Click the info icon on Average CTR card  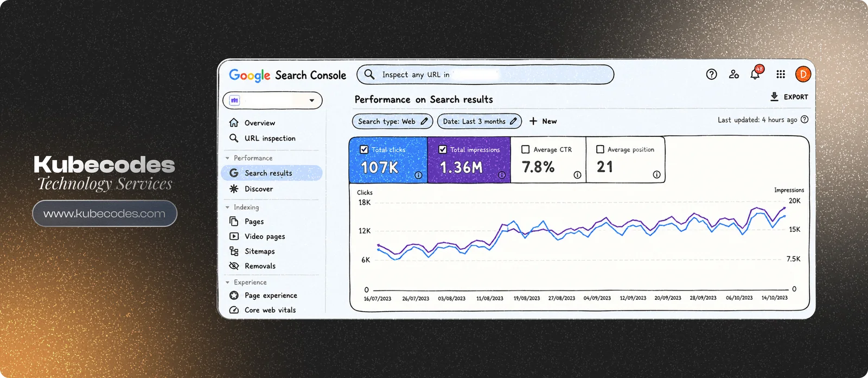577,175
